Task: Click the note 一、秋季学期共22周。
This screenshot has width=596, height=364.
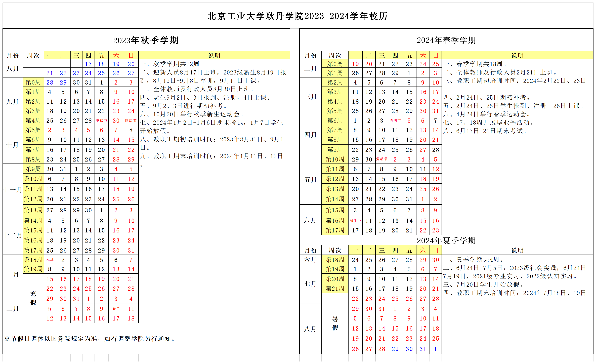Action: pos(172,64)
